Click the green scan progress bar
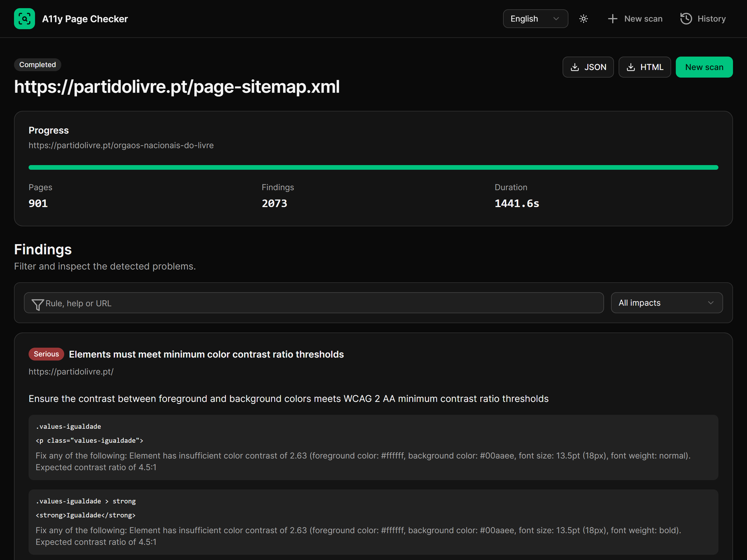The image size is (747, 560). [x=373, y=167]
